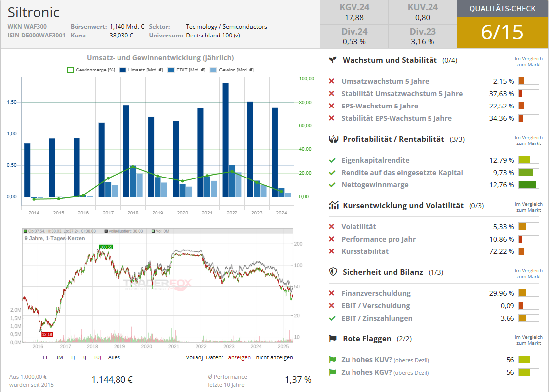
Task: Click the Kurs value 38,030 €
Action: pos(121,36)
